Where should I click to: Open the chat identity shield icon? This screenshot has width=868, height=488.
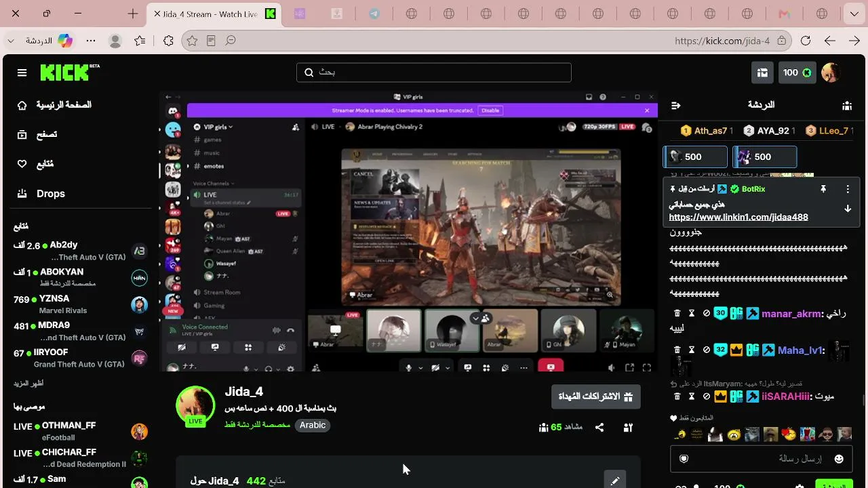(684, 459)
